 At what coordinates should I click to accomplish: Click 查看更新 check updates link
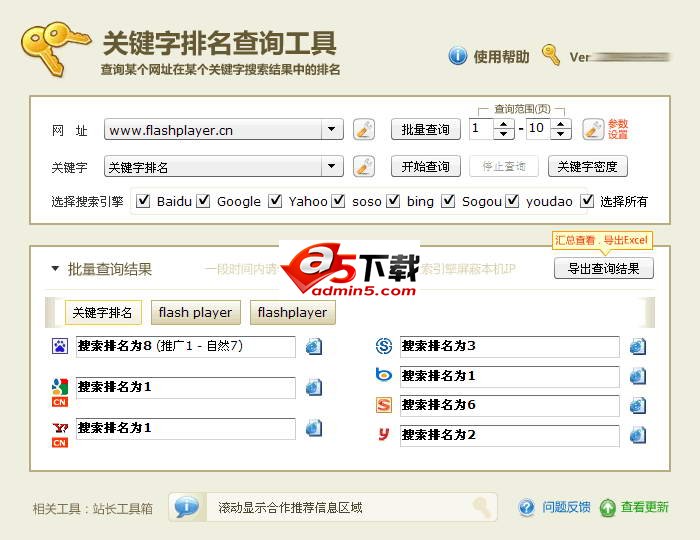(644, 507)
